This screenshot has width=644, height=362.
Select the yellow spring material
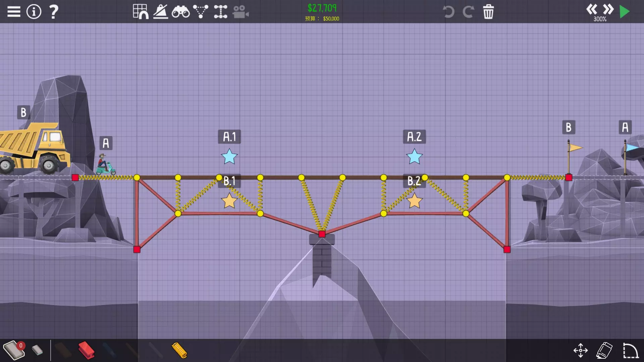(179, 350)
